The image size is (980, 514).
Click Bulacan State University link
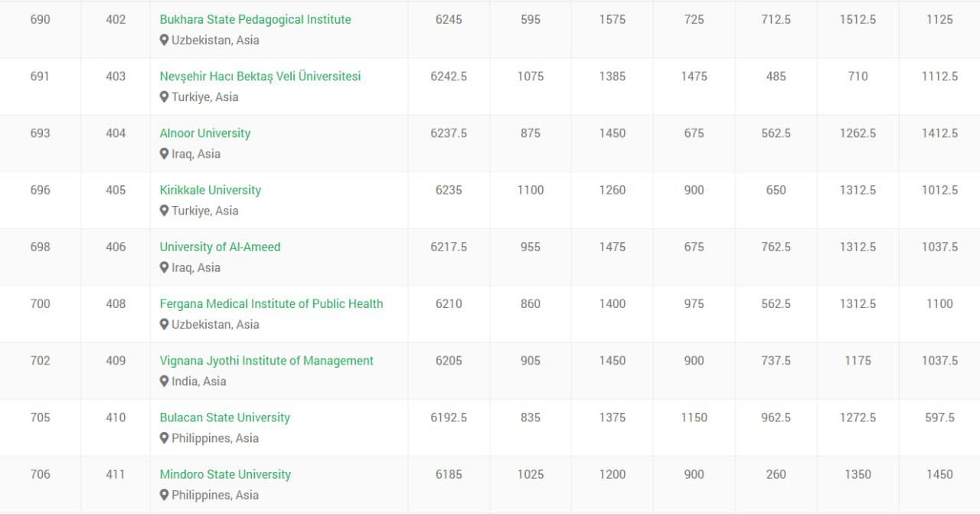pyautogui.click(x=224, y=417)
